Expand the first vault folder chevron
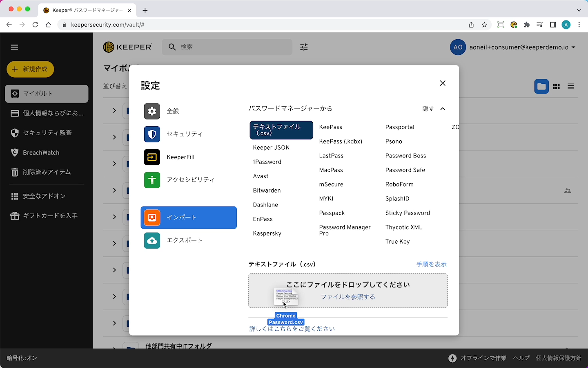Screen dimensions: 588x368 [114, 110]
